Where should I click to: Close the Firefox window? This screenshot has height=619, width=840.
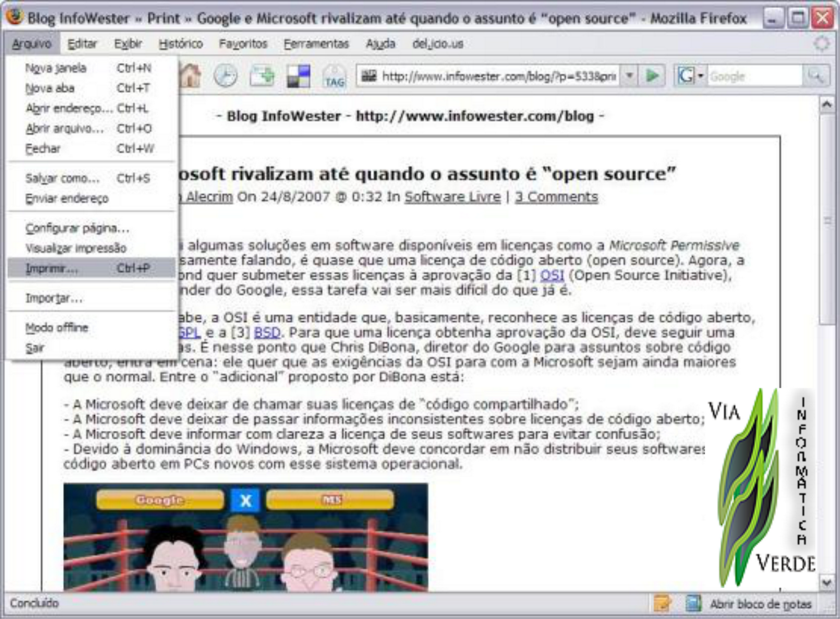(x=823, y=18)
